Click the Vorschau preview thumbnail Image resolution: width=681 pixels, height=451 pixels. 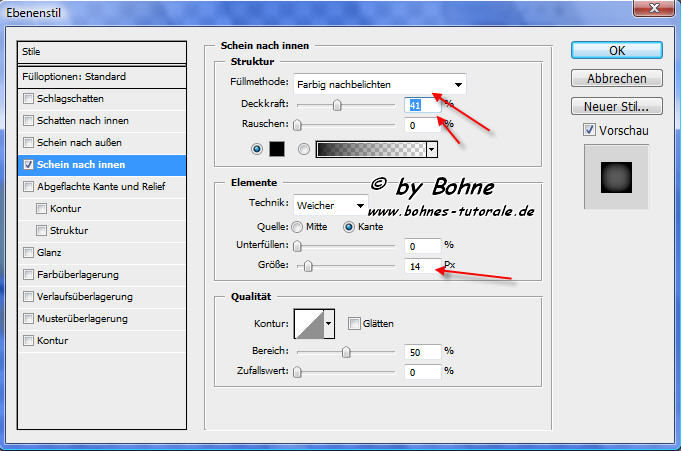(x=610, y=178)
